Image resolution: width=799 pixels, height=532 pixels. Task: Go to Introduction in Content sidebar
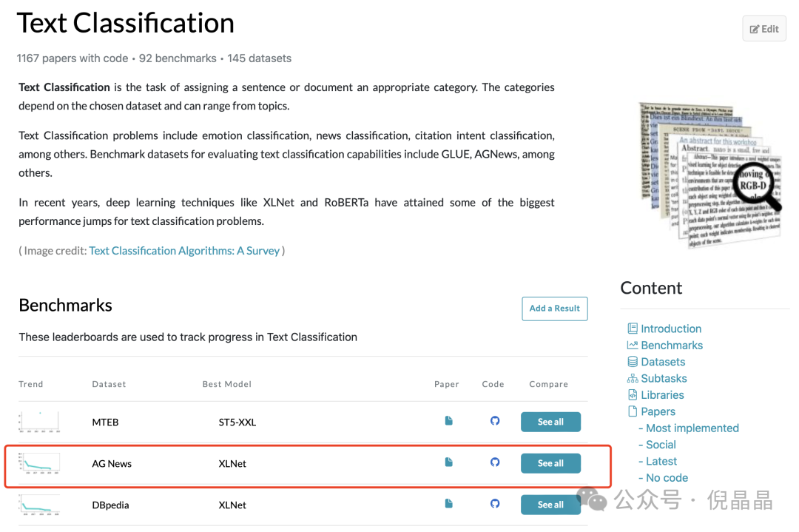point(670,329)
